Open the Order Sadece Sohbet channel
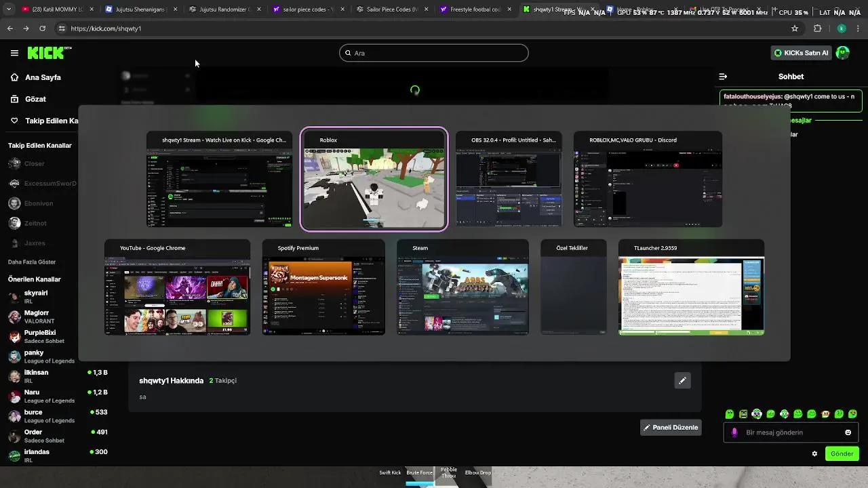Screen dimensions: 868x488 tap(58, 436)
